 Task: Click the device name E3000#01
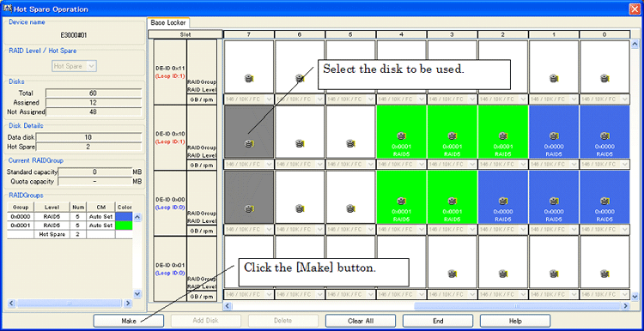click(74, 35)
